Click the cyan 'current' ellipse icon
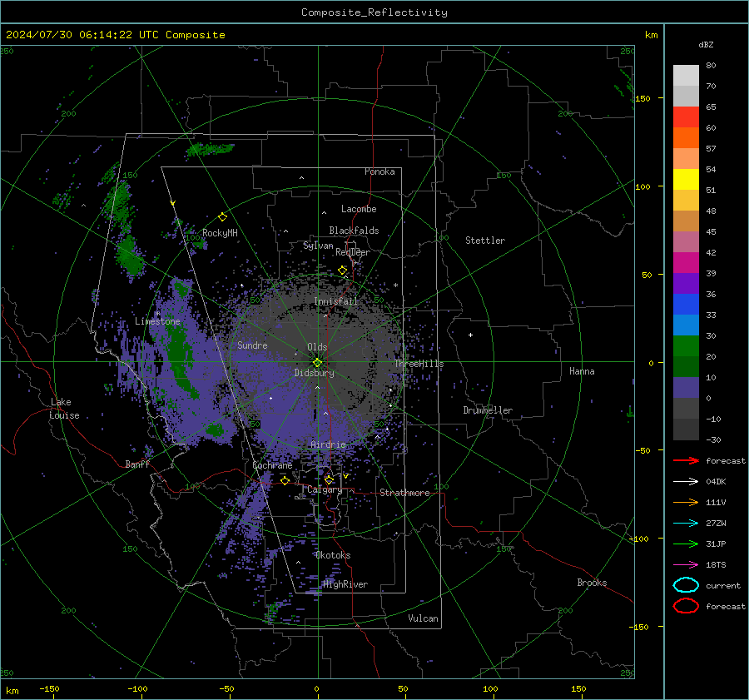 pos(686,585)
